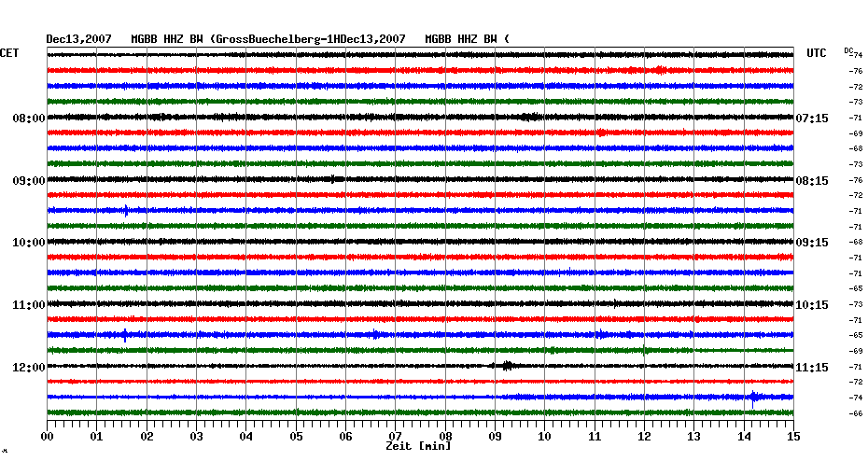
Task: Click minute 09 on the time axis
Action: coord(495,437)
